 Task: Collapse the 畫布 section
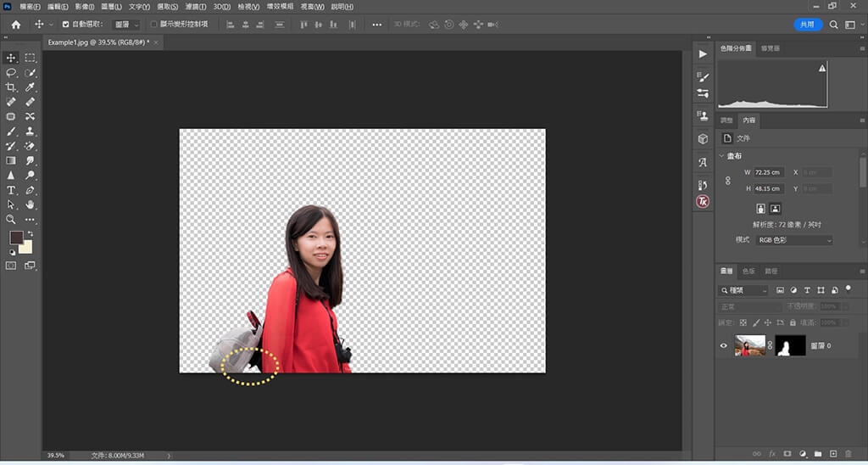(x=721, y=156)
